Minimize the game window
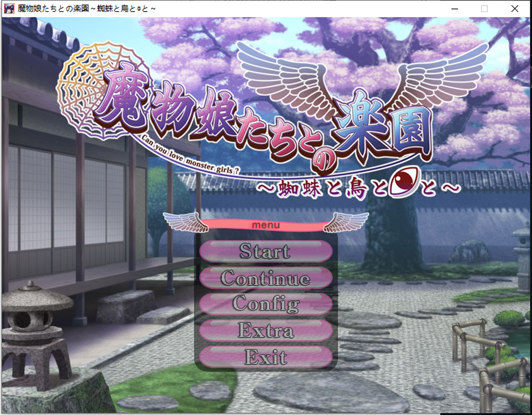The width and height of the screenshot is (532, 415). 455,9
